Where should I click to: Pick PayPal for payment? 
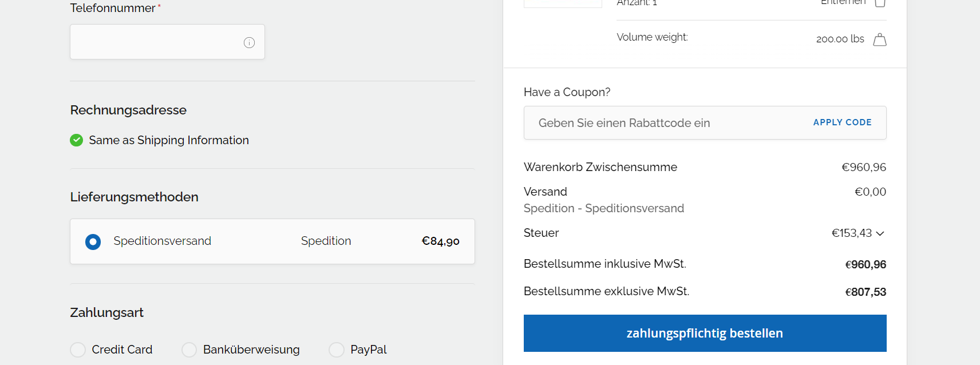pyautogui.click(x=336, y=350)
